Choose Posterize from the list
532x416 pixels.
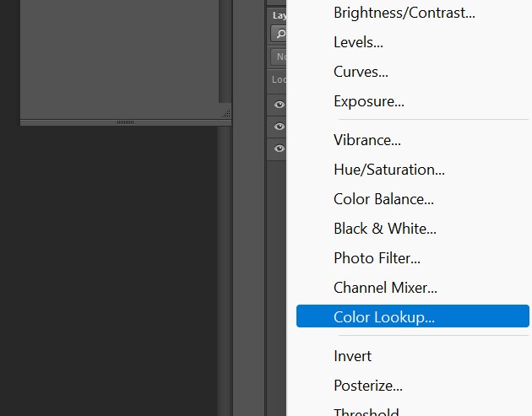click(x=368, y=386)
